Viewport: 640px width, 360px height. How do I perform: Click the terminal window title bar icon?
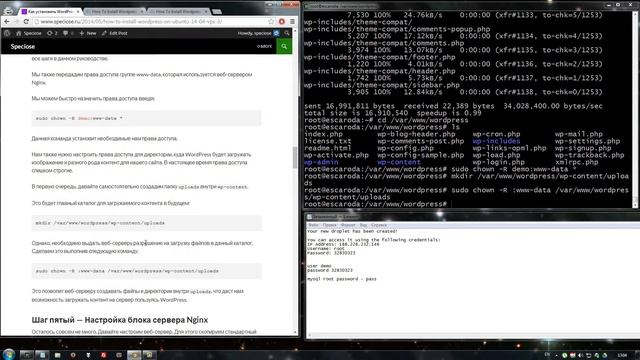pos(307,6)
